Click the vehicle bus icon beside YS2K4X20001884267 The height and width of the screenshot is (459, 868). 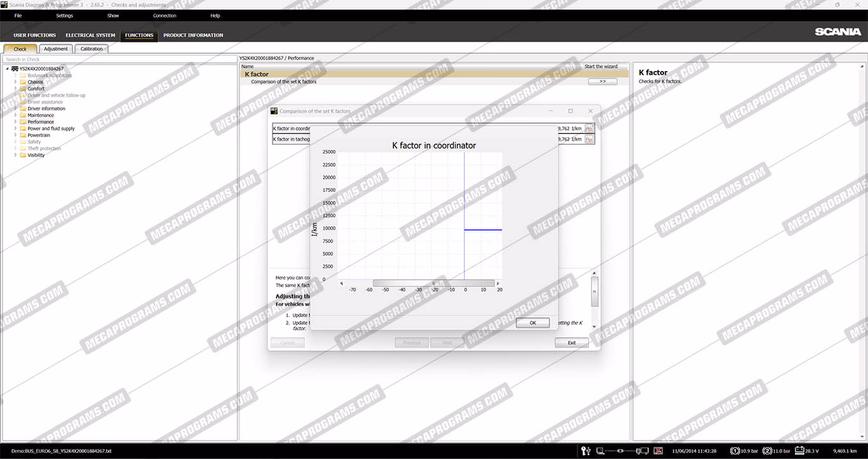[15, 69]
